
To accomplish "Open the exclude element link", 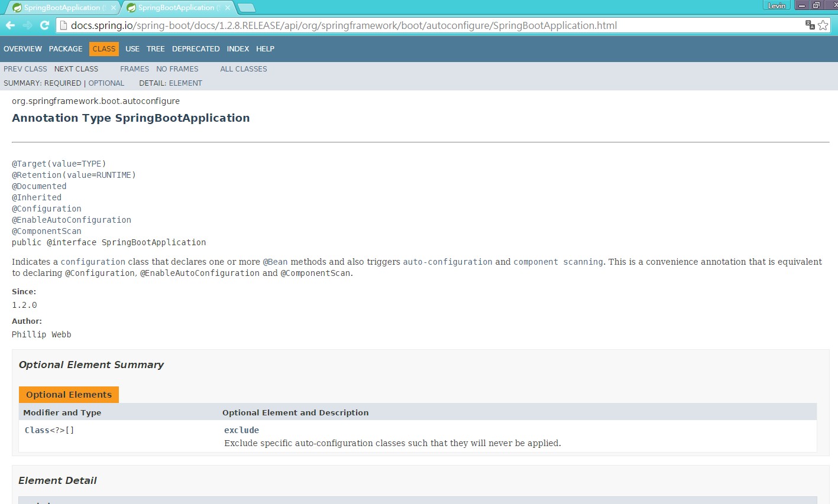I will (241, 430).
